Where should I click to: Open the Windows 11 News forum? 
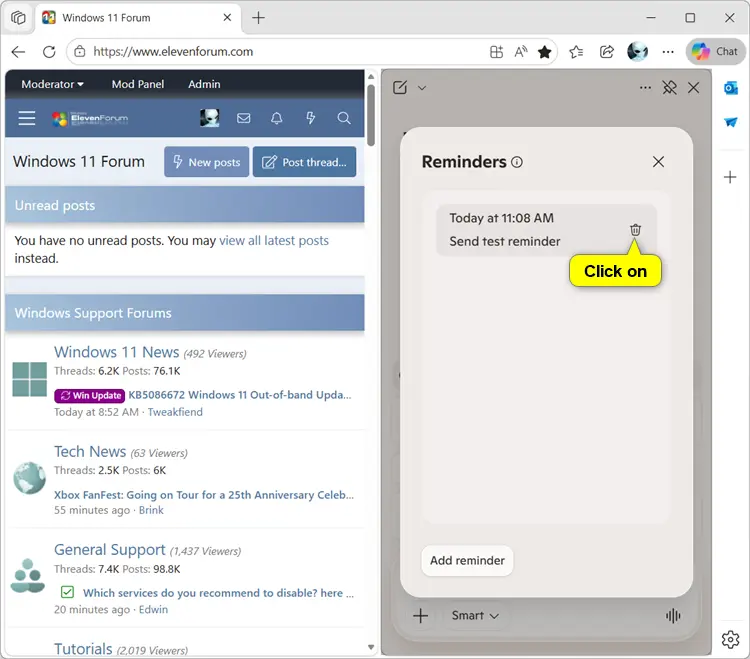116,352
